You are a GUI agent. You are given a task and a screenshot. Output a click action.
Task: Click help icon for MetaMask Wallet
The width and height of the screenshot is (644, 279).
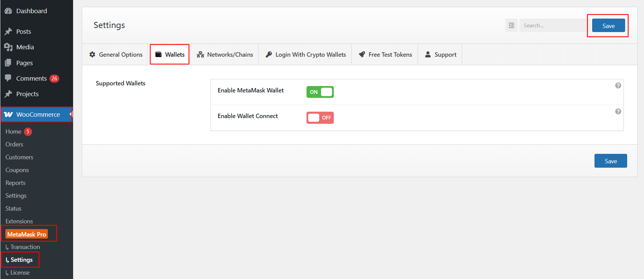pos(618,85)
